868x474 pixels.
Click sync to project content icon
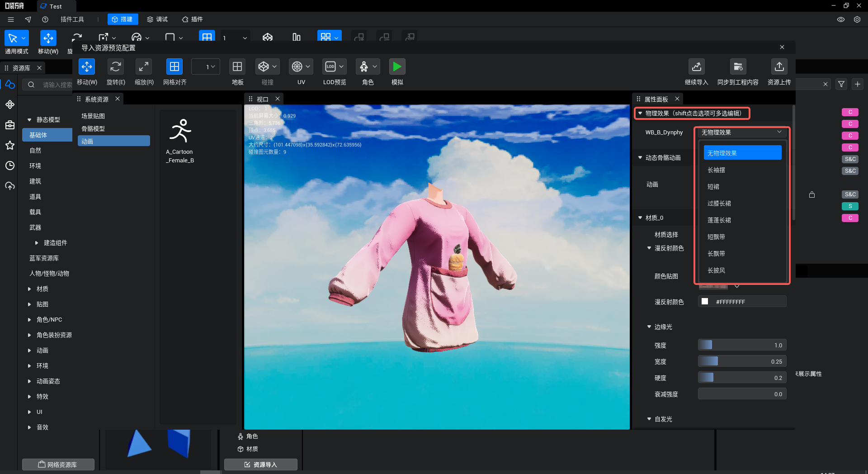pyautogui.click(x=738, y=67)
